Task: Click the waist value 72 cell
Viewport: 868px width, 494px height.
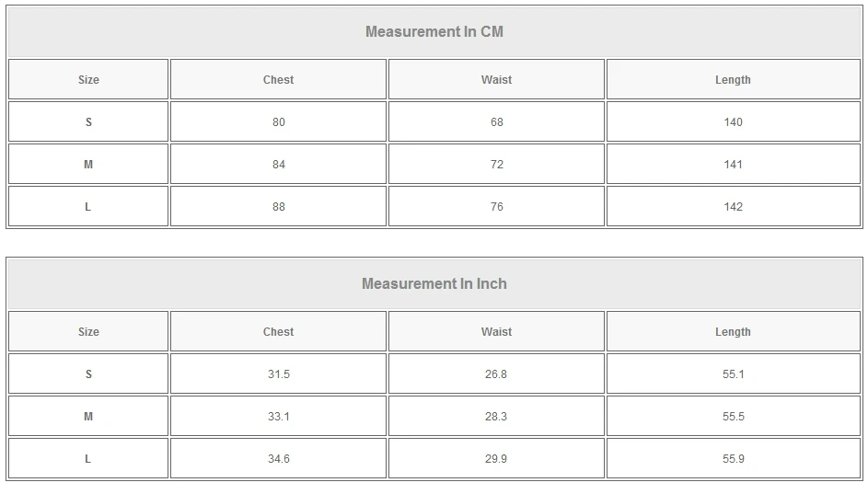Action: click(x=496, y=165)
